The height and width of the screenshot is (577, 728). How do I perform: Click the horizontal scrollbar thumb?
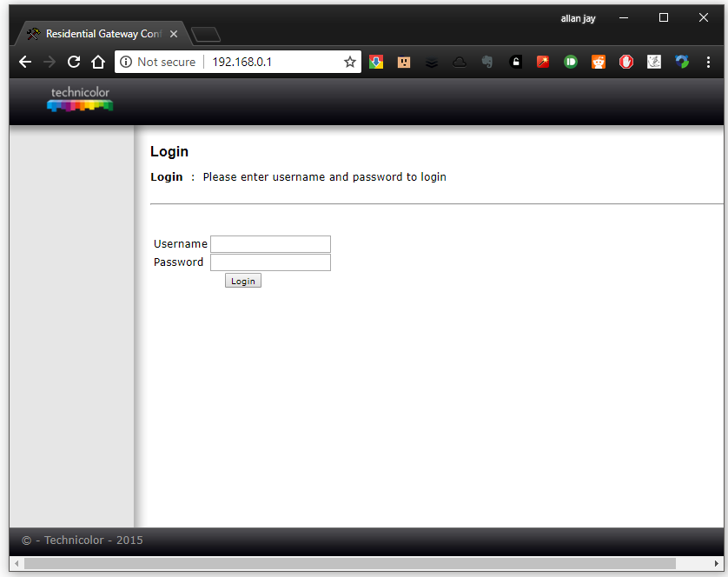(350, 563)
